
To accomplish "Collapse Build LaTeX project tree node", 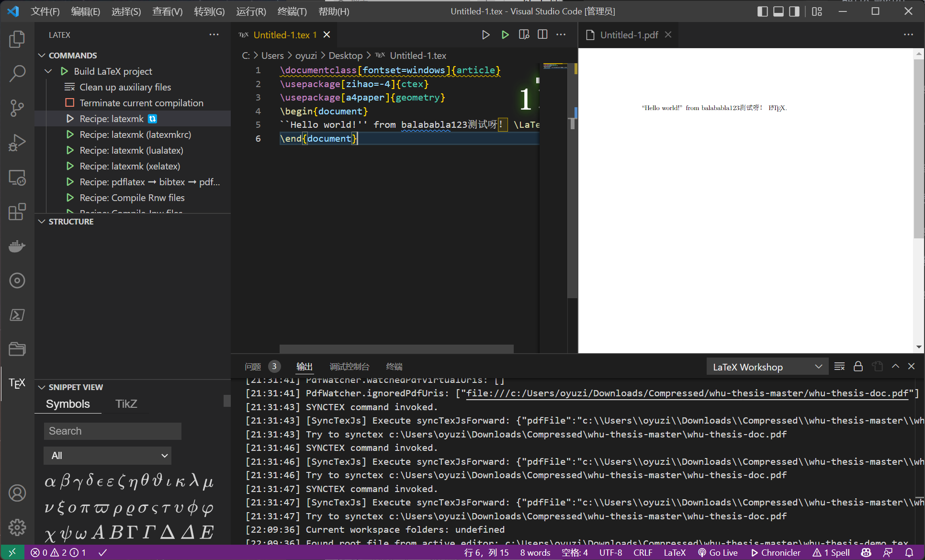I will pyautogui.click(x=48, y=71).
